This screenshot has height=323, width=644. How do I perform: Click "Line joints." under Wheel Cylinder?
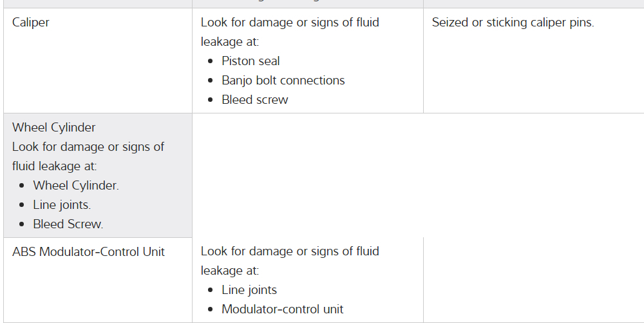tap(62, 205)
